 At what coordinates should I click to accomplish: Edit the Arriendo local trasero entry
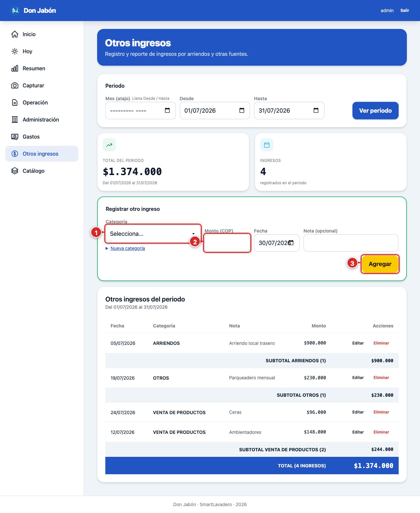(358, 343)
